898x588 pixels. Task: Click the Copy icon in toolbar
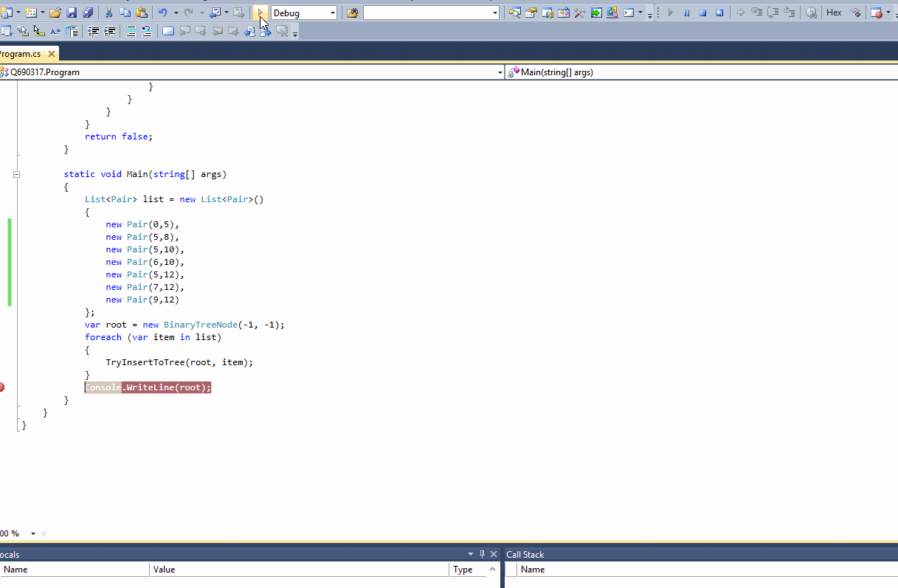coord(125,13)
